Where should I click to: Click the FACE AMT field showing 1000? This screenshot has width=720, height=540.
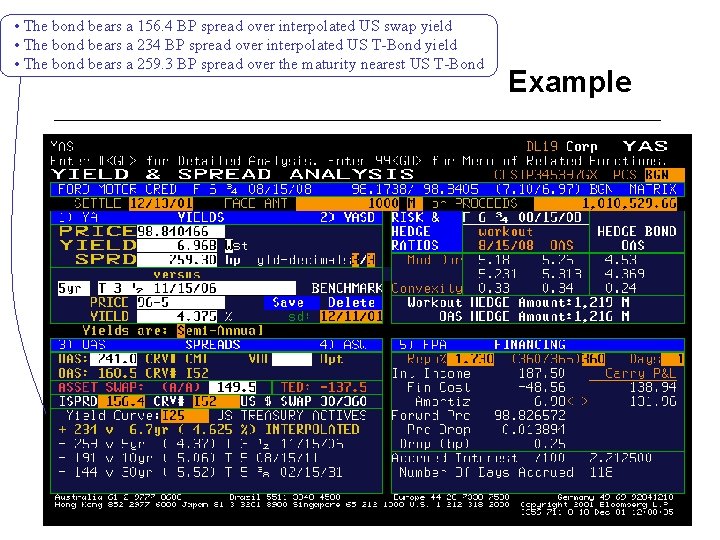(348, 203)
